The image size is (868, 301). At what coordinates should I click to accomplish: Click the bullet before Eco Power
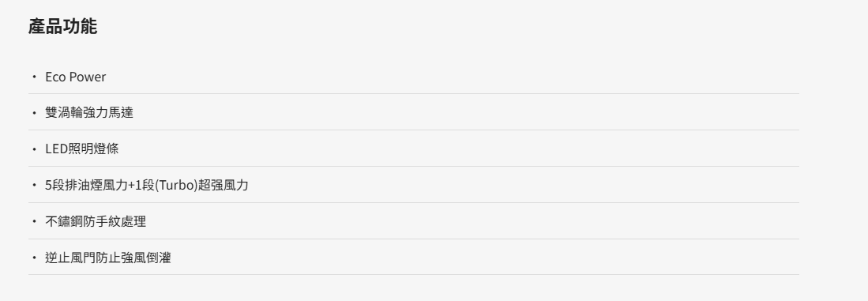34,77
